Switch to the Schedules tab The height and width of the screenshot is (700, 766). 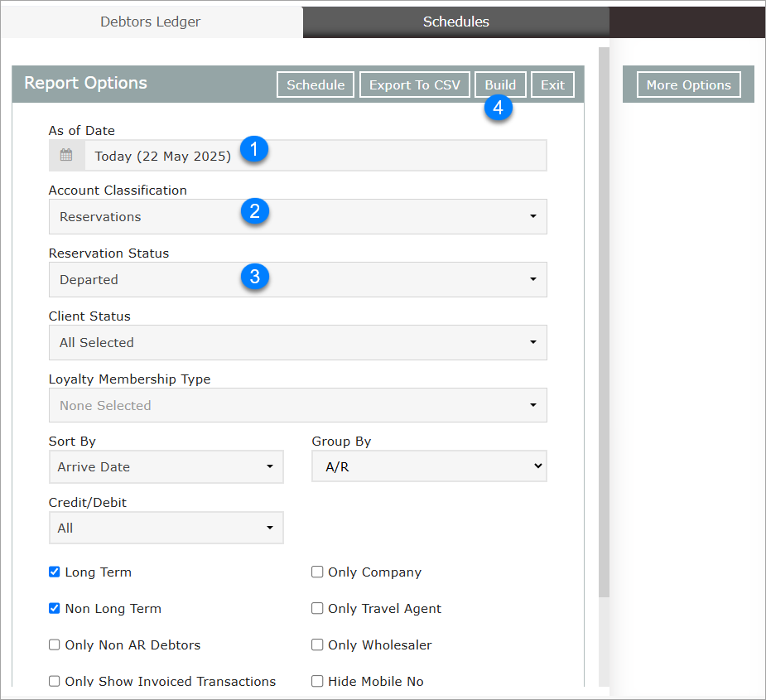pyautogui.click(x=455, y=22)
